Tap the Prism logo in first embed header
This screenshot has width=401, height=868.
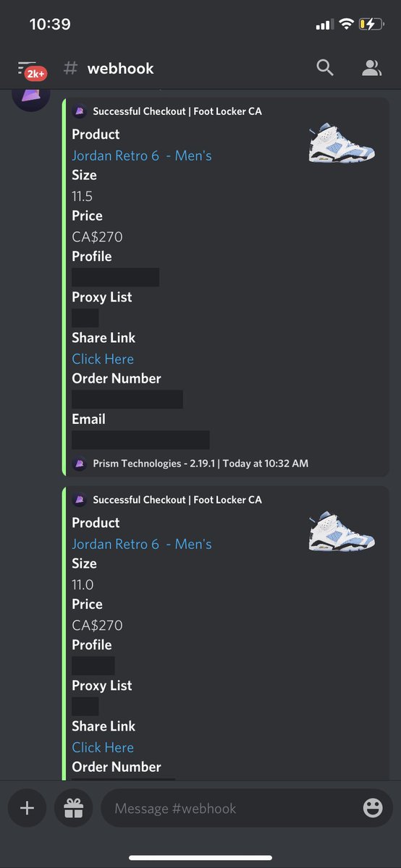(80, 111)
